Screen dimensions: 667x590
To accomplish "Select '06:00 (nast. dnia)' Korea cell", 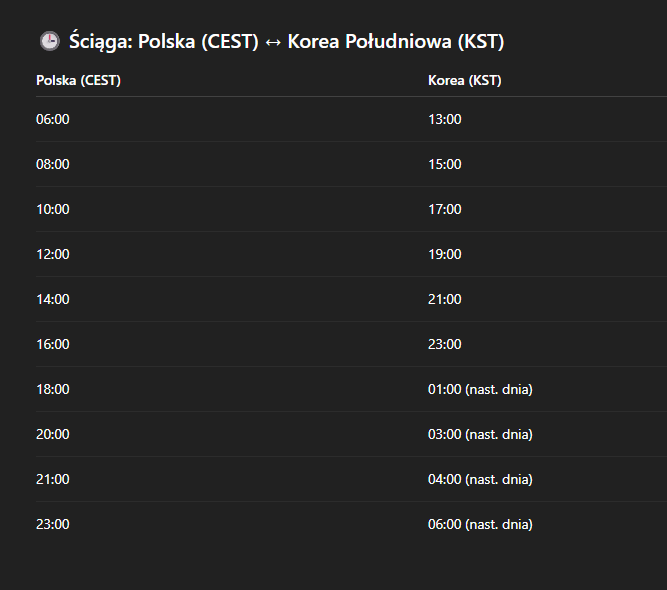I will pos(480,524).
